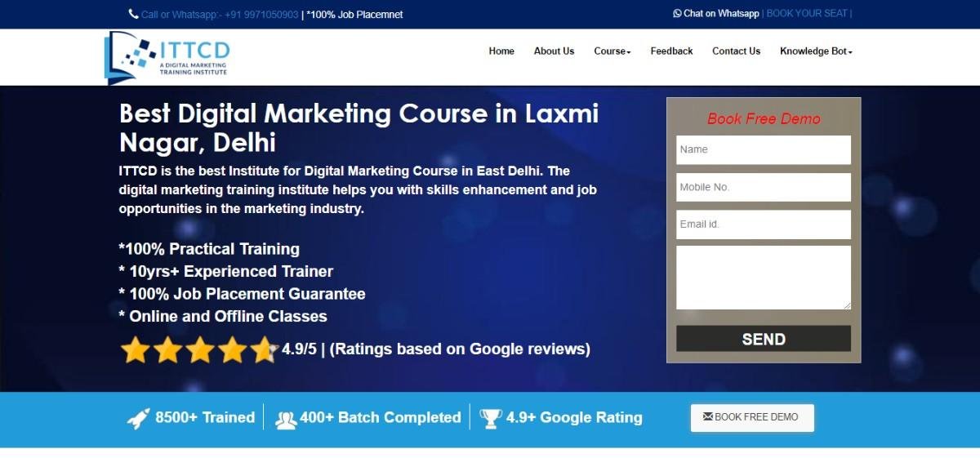Expand the Course dropdown menu

(x=612, y=51)
